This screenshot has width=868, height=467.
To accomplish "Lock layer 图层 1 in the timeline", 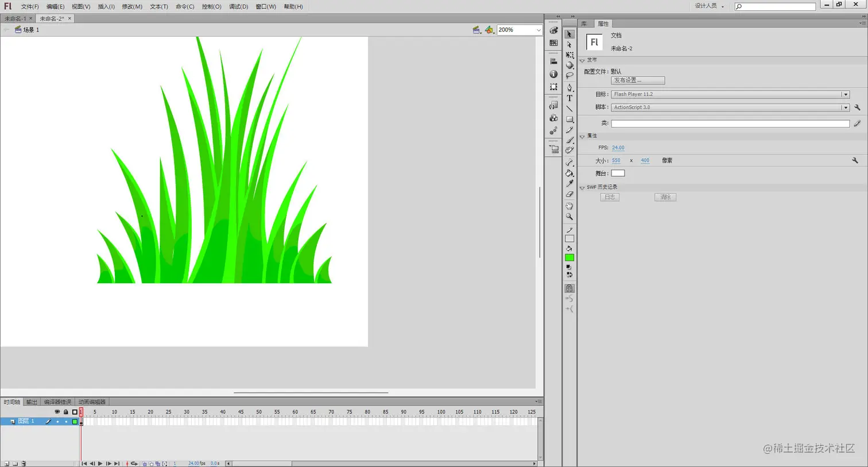I will click(x=65, y=421).
